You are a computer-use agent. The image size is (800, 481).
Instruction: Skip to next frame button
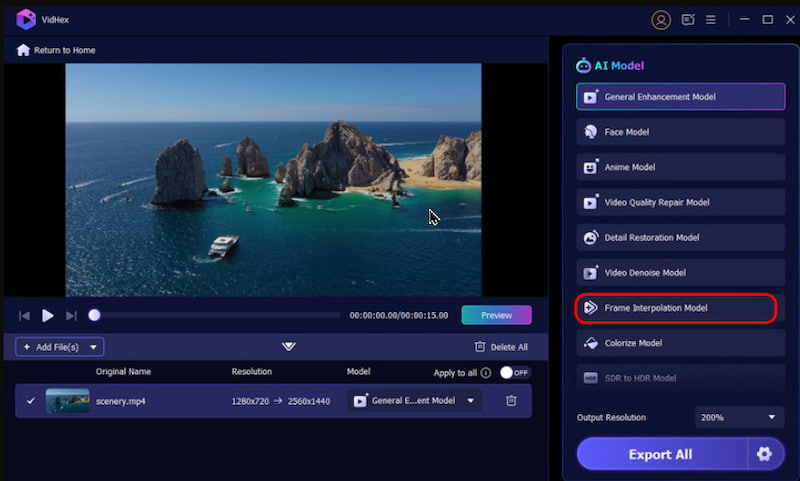(71, 316)
